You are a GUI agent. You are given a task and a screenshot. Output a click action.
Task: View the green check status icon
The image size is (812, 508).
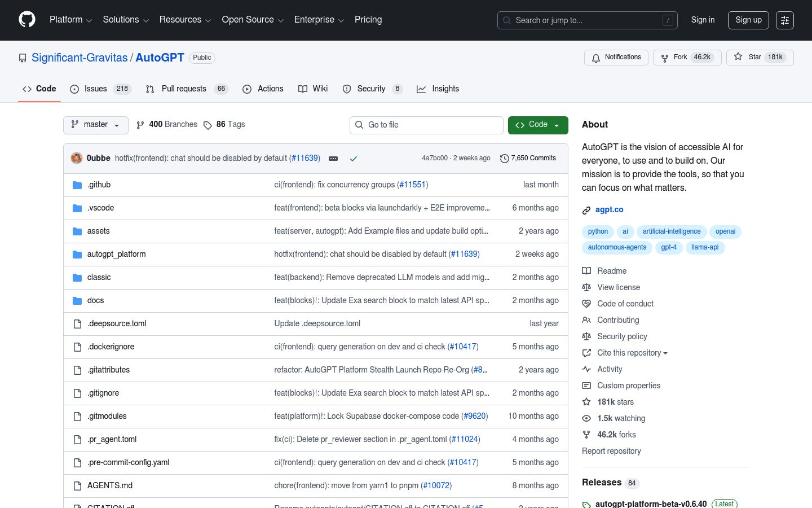pyautogui.click(x=354, y=159)
